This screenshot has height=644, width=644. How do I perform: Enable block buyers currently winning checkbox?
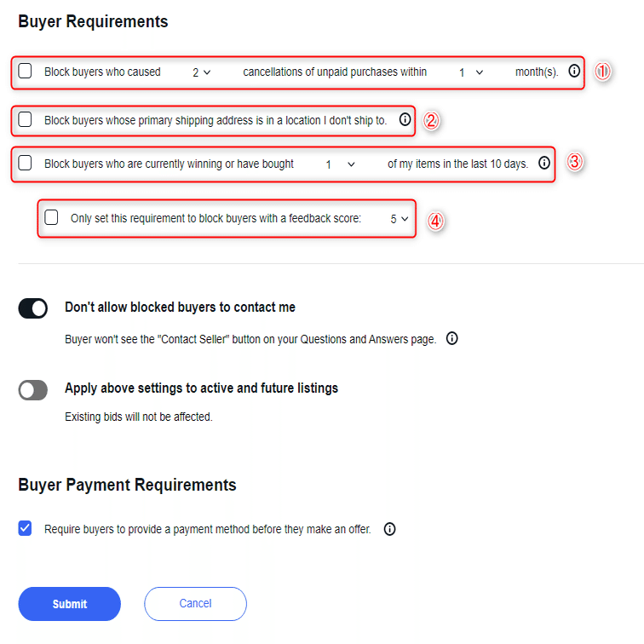[x=25, y=163]
